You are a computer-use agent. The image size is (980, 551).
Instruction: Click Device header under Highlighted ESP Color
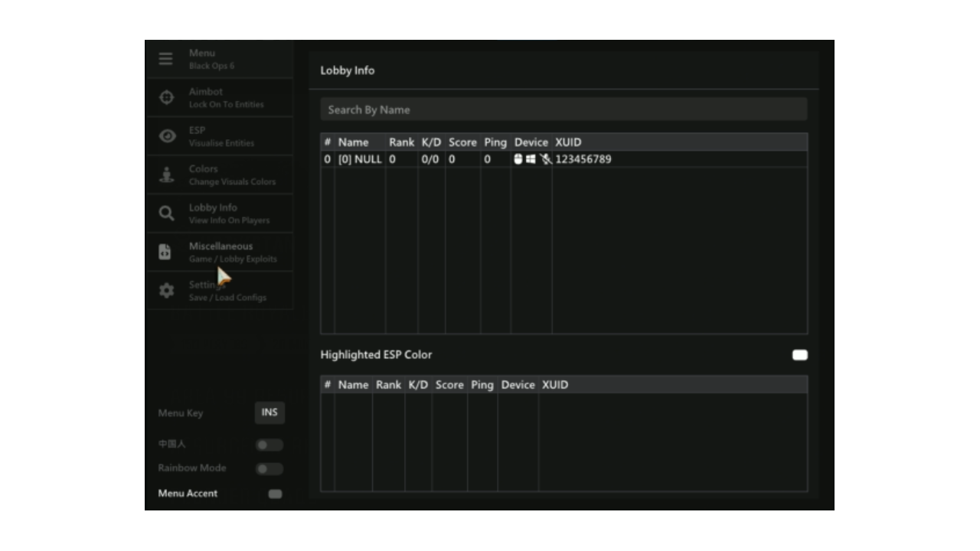click(x=518, y=385)
